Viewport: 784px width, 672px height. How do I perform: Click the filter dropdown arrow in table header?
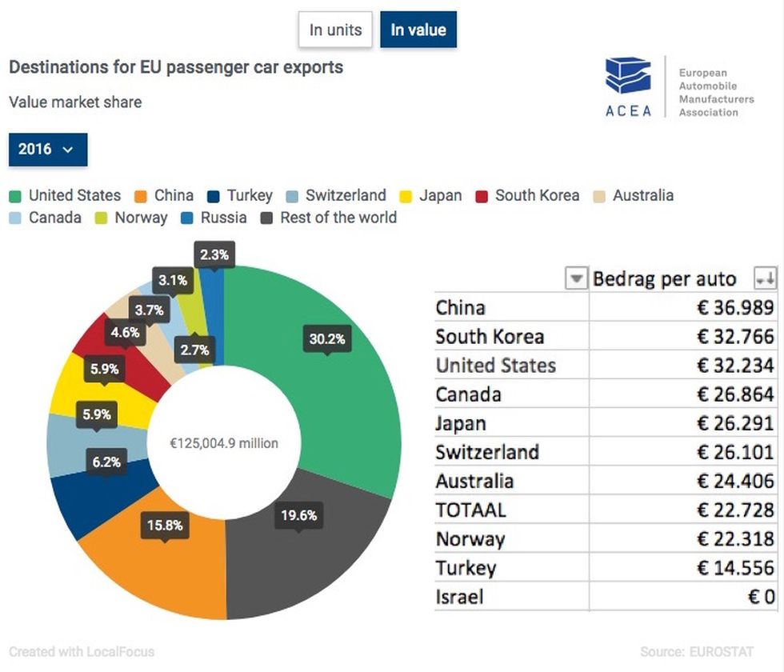pos(576,278)
